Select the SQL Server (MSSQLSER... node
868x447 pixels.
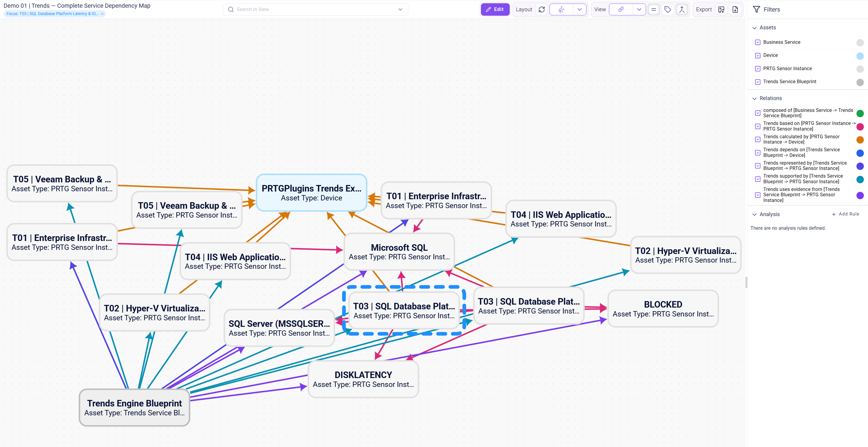[x=279, y=328]
